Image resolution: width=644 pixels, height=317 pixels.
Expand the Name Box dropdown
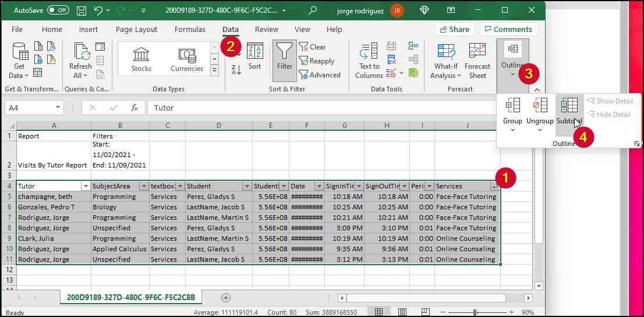(x=58, y=108)
